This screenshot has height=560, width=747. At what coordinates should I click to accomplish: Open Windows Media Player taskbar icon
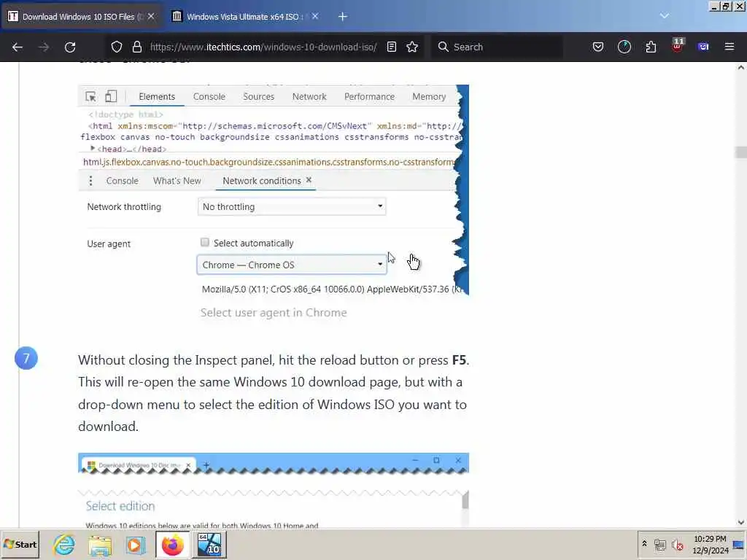[x=135, y=545]
